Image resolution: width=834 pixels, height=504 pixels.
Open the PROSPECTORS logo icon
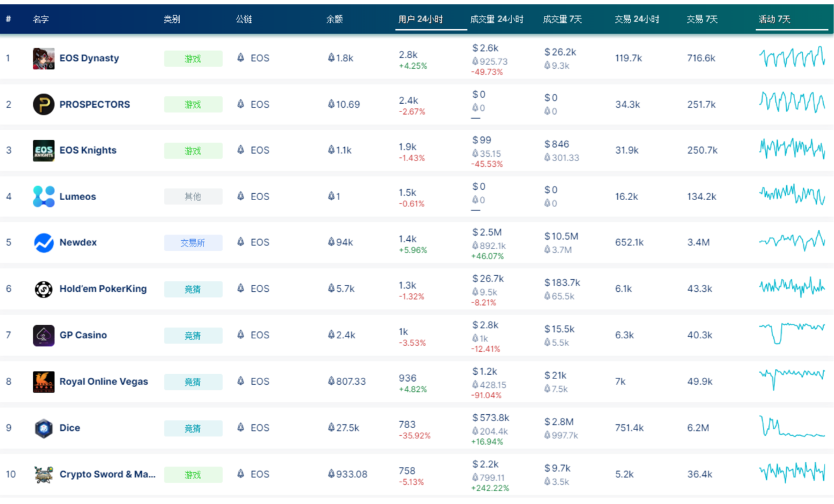43,104
